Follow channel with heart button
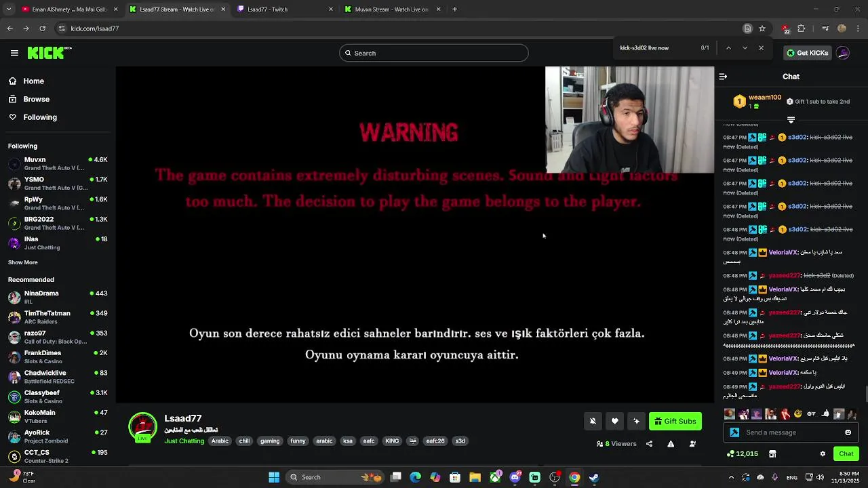The width and height of the screenshot is (868, 488). (x=614, y=421)
